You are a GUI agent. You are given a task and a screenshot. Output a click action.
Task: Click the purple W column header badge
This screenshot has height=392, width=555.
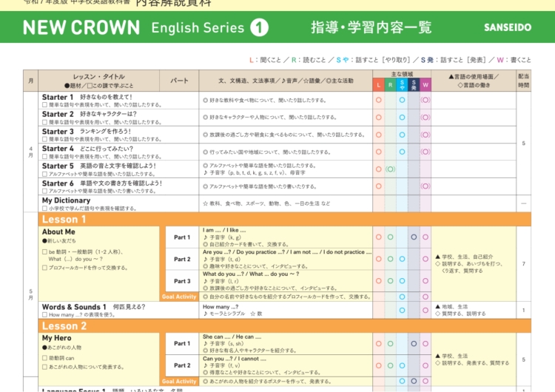click(425, 85)
